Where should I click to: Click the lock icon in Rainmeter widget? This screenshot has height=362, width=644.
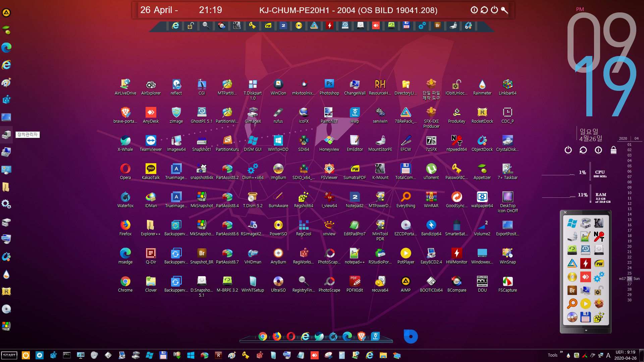pos(613,150)
